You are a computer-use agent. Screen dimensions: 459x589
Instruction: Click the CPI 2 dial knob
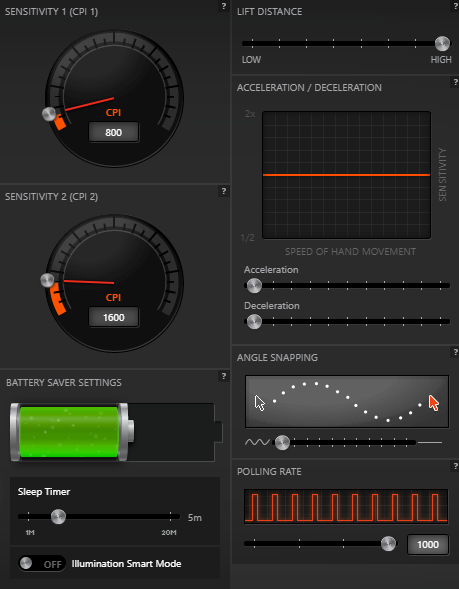pyautogui.click(x=47, y=280)
